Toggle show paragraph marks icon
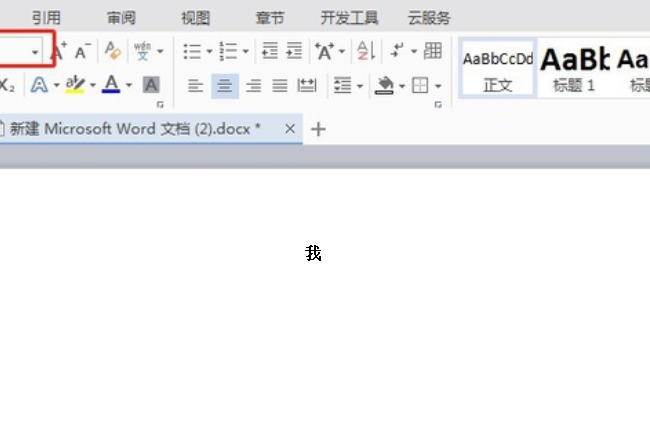Viewport: 650px width, 431px height. [x=397, y=51]
